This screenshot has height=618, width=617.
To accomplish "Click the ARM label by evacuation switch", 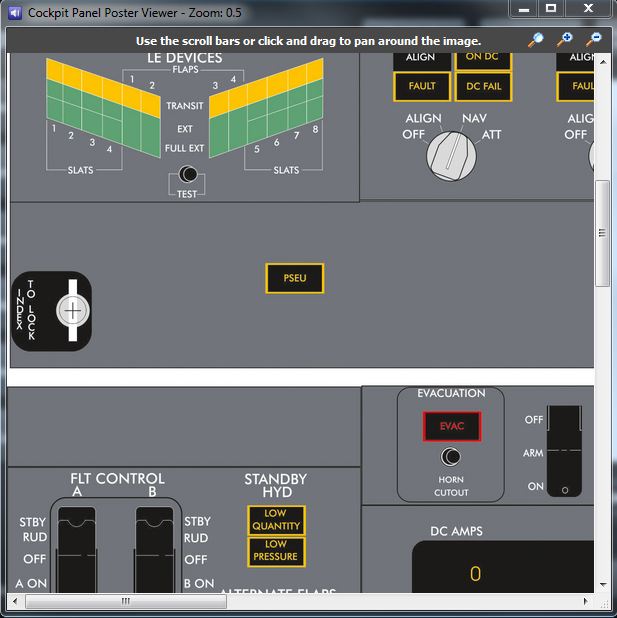I will click(x=533, y=453).
